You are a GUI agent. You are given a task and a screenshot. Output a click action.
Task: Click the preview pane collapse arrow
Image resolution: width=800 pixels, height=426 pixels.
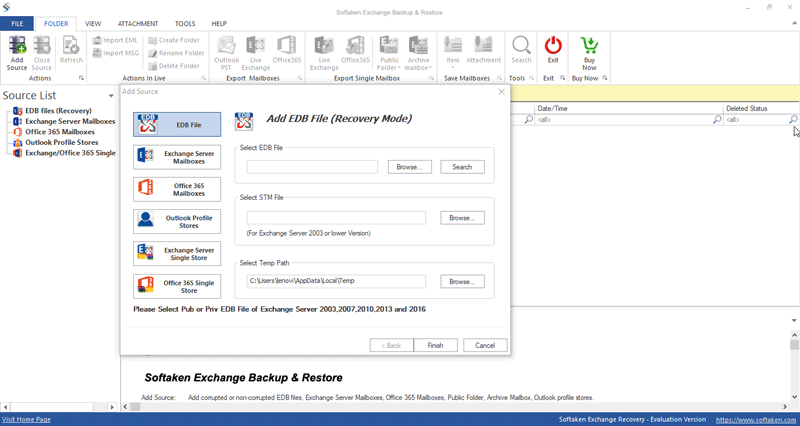tap(794, 321)
